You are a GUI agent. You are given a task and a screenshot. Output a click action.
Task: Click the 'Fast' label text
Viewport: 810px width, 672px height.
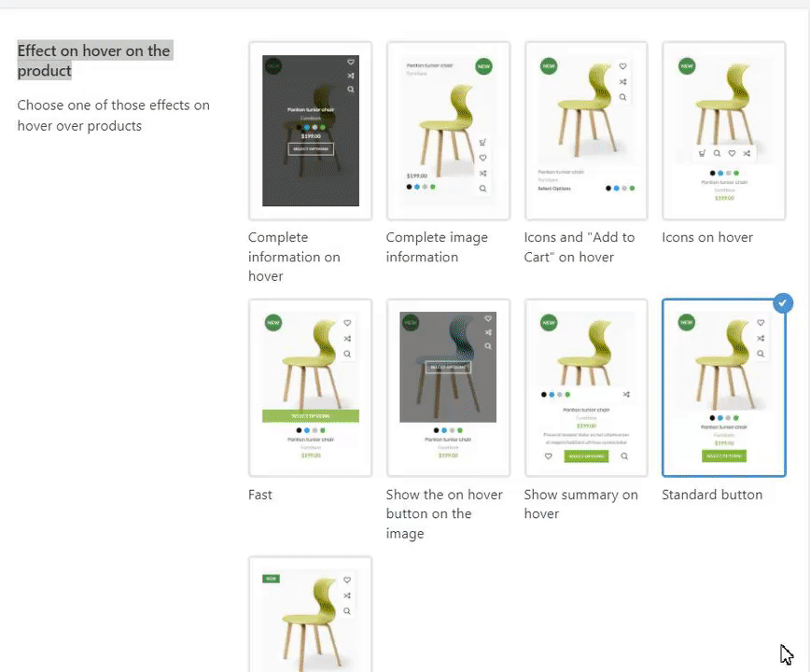coord(259,495)
